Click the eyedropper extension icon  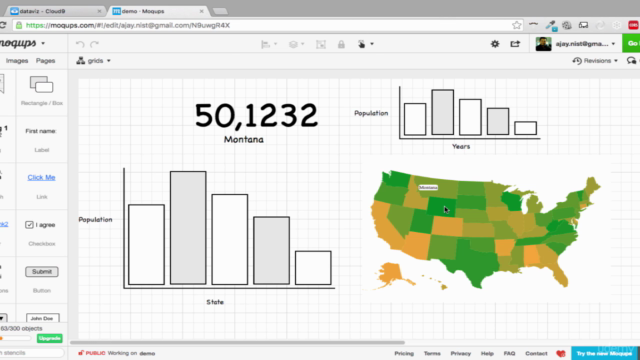click(x=551, y=25)
